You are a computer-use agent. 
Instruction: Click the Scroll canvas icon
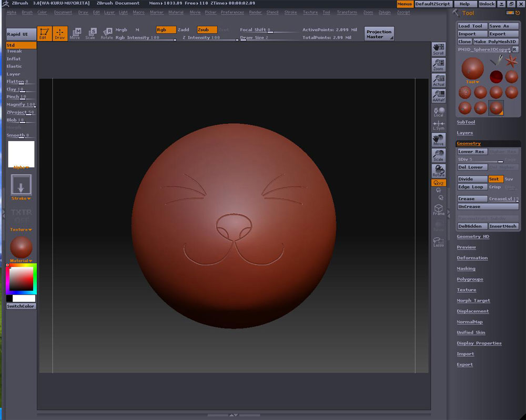point(438,49)
